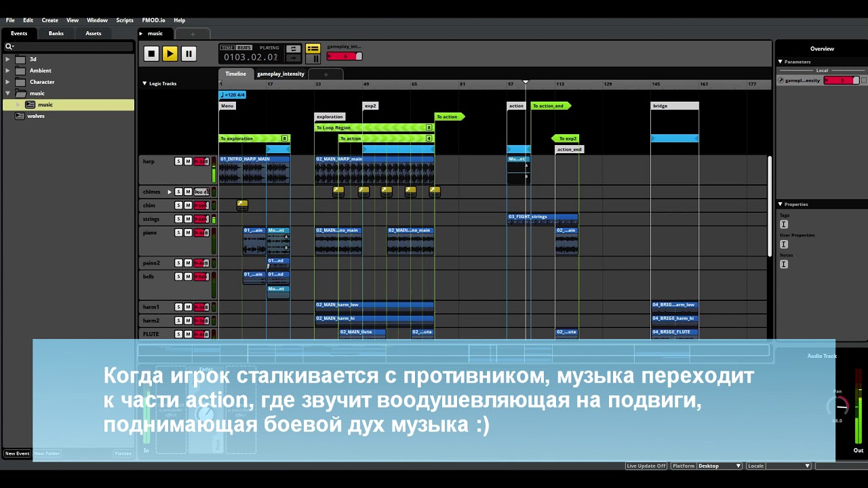
Task: Open the Locale dropdown
Action: [x=788, y=466]
